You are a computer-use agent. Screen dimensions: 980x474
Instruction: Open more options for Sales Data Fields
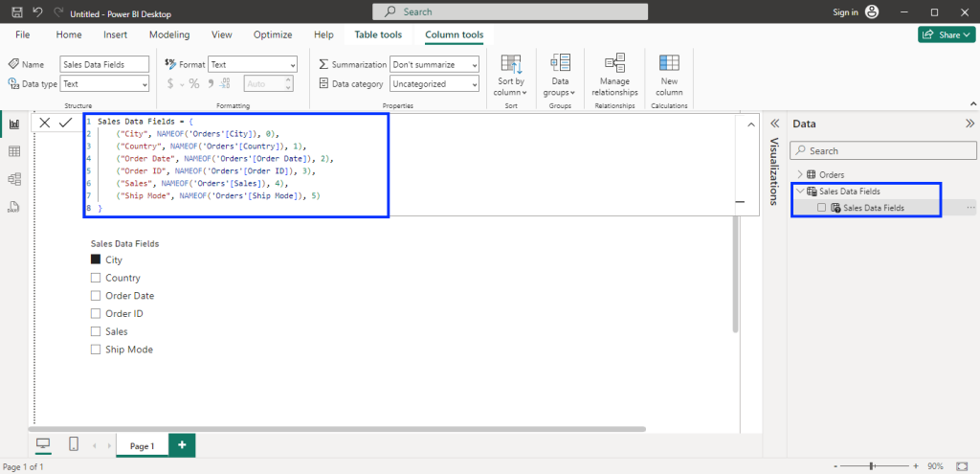(970, 208)
